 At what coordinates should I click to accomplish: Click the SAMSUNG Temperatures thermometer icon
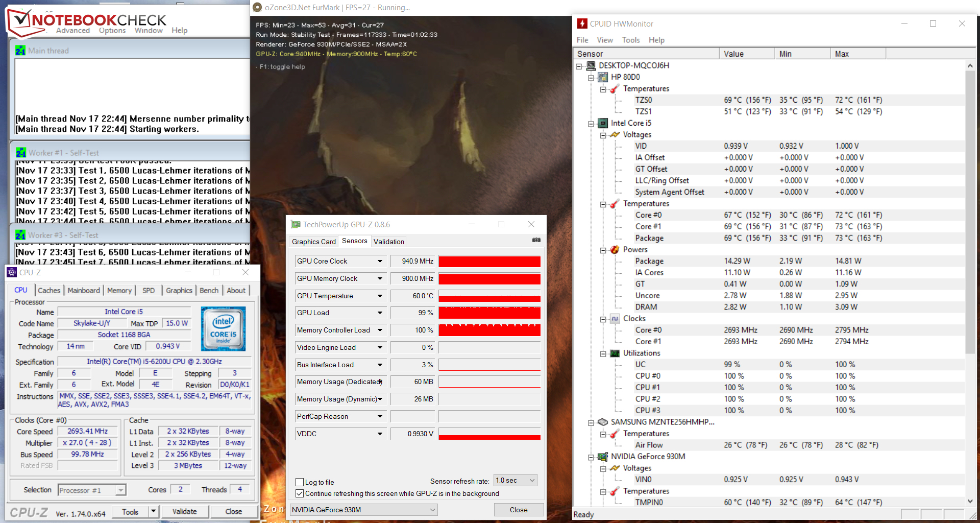pos(615,434)
